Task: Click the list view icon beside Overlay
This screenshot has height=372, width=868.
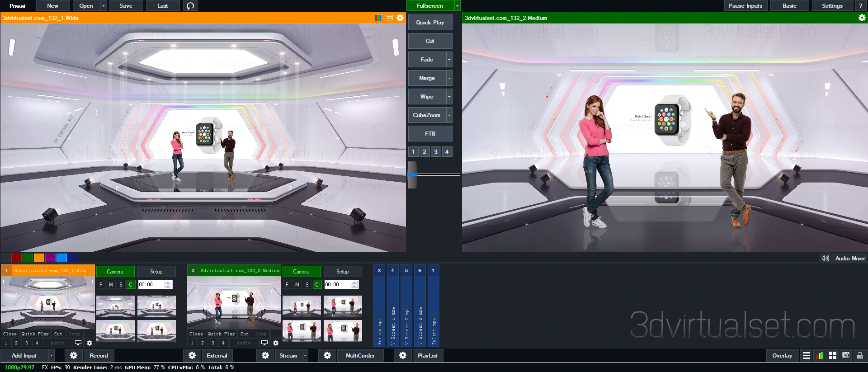Action: tap(806, 355)
